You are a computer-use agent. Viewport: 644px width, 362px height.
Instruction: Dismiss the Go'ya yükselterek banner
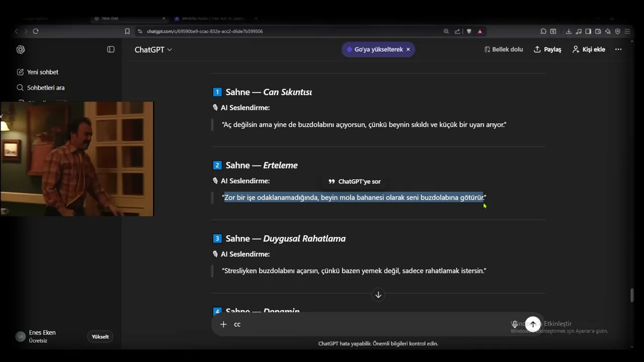pos(408,49)
